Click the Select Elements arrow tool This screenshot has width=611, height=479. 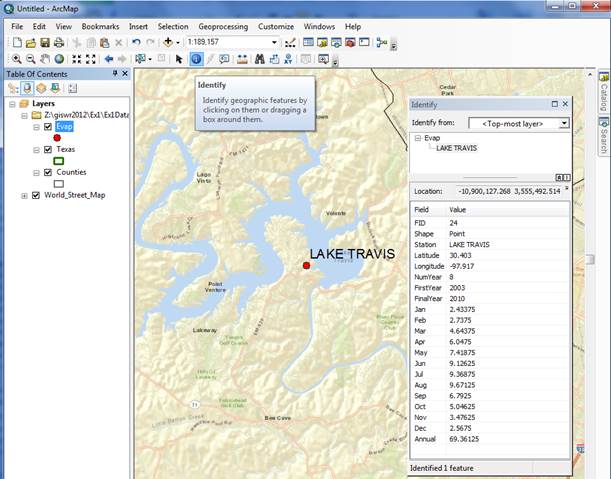[x=180, y=59]
